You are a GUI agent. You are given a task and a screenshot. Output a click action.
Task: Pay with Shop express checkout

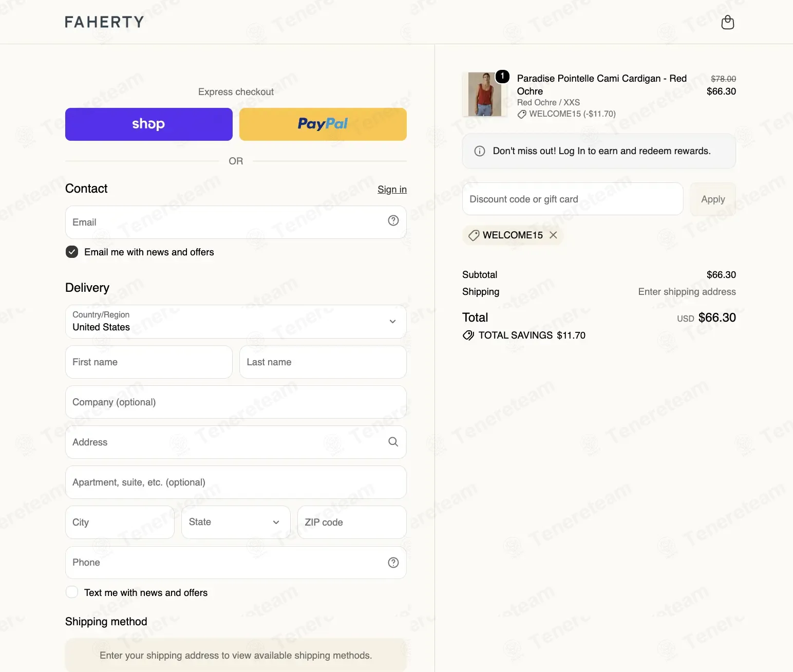coord(149,124)
